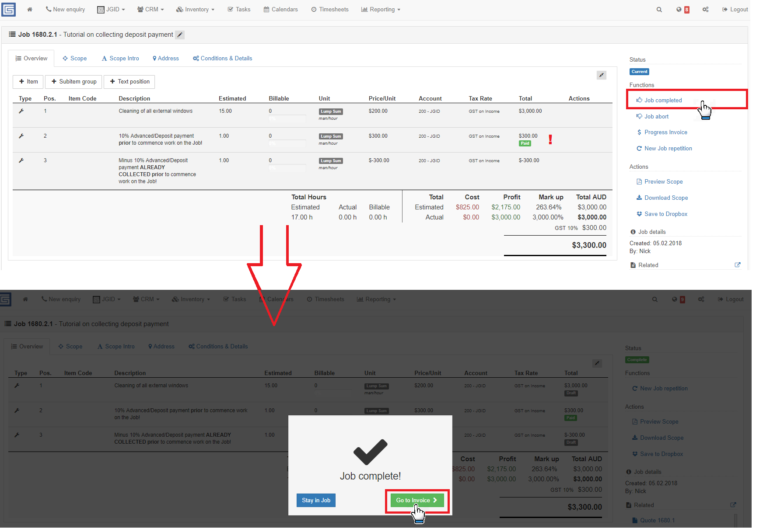The height and width of the screenshot is (532, 763).
Task: Click Job completed function
Action: [659, 100]
